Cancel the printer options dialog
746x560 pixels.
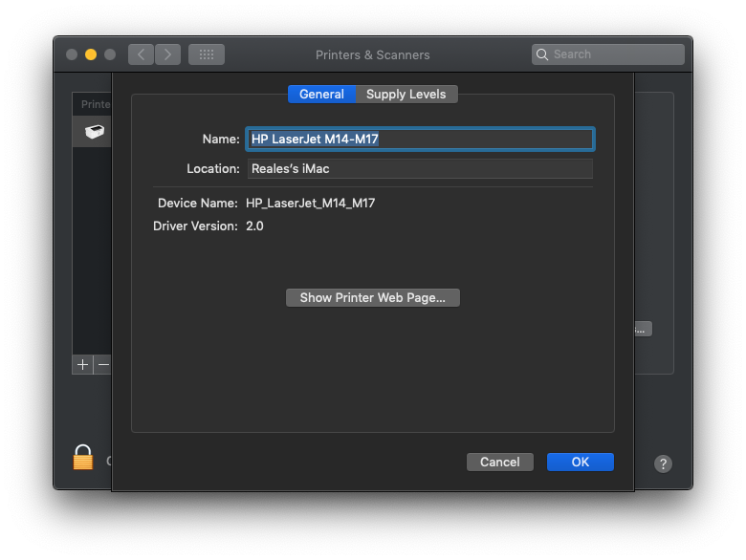(500, 462)
